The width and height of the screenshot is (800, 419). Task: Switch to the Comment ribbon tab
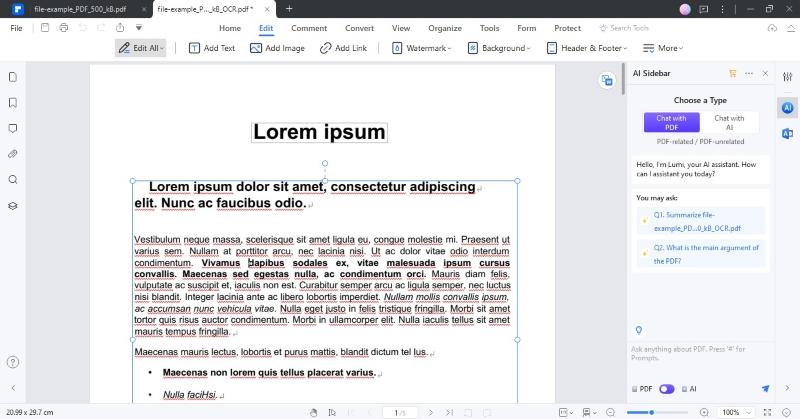click(308, 28)
